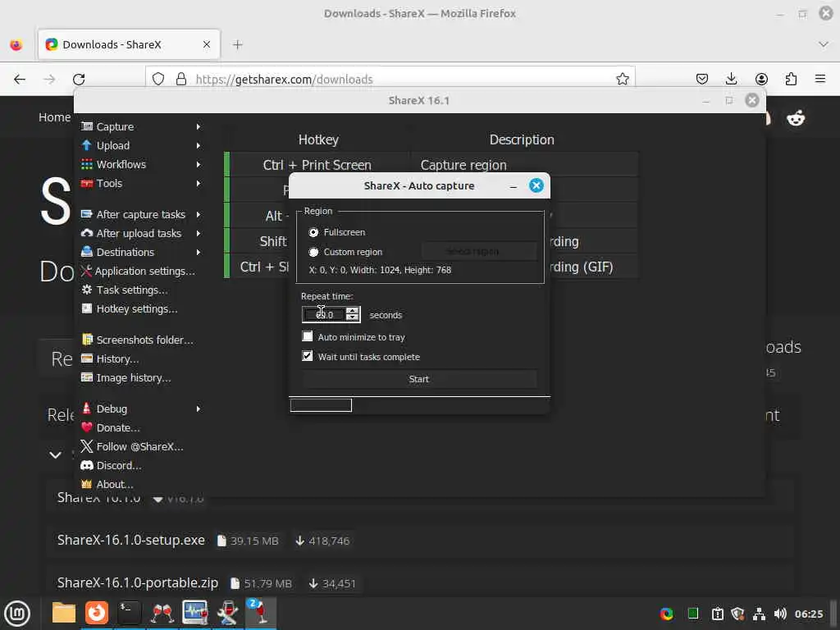
Task: Open Reddit icon on ShareX website
Action: [x=796, y=118]
